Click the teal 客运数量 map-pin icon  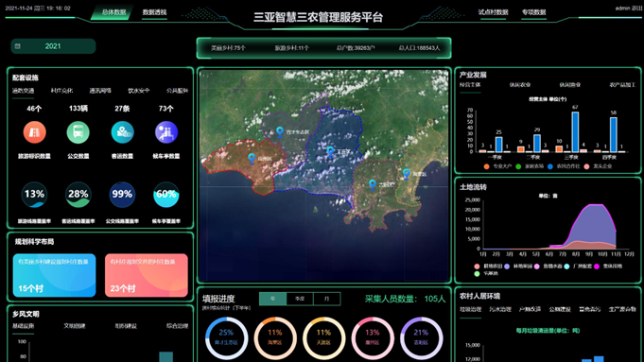pyautogui.click(x=122, y=132)
